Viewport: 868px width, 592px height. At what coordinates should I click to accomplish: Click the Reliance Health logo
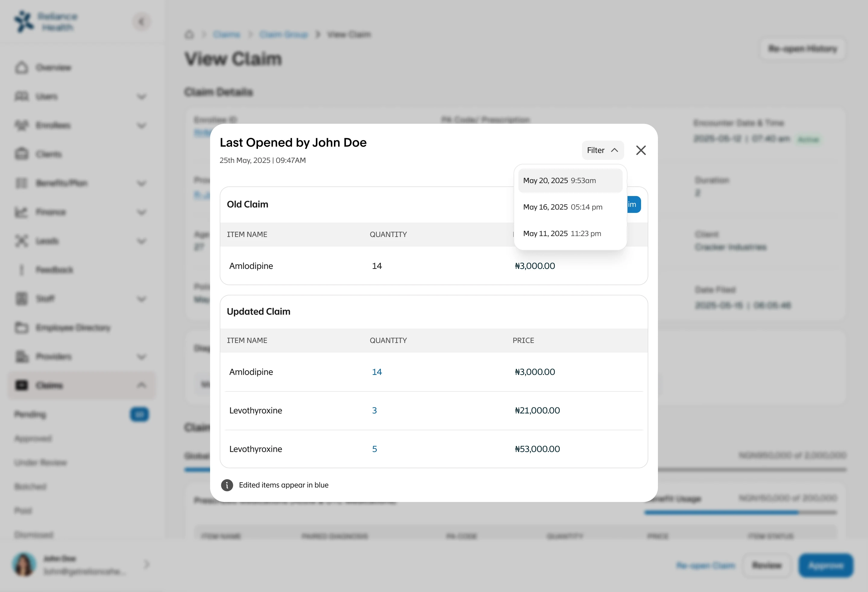pyautogui.click(x=46, y=22)
